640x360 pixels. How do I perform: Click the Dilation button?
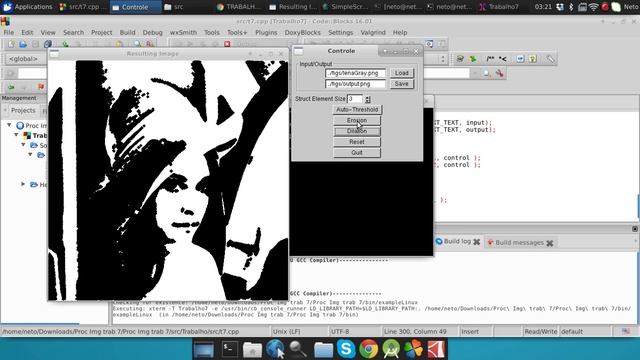pos(357,131)
